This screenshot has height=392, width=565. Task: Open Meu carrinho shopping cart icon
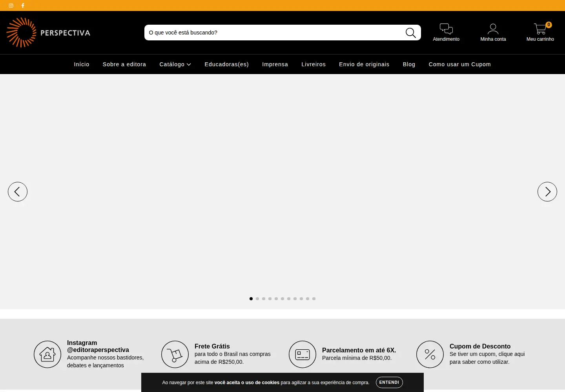(540, 29)
